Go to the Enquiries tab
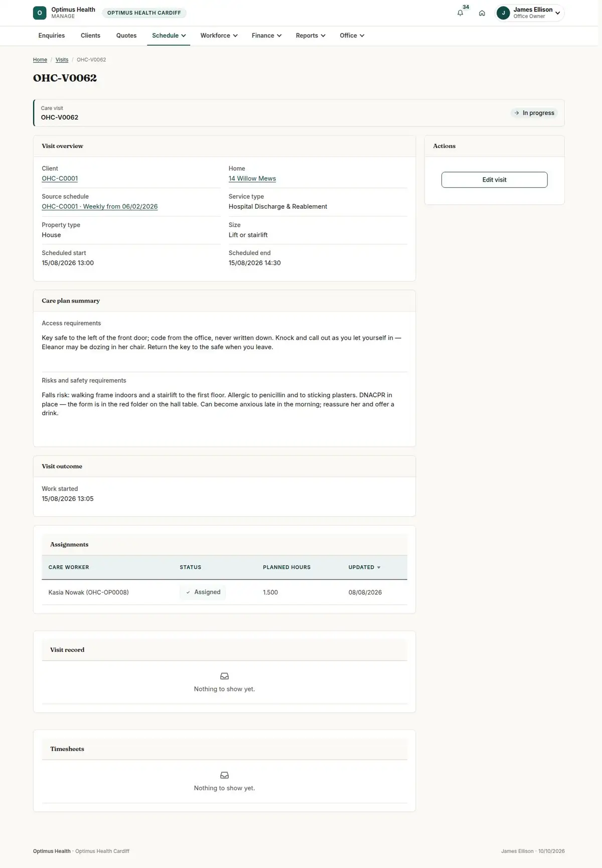The height and width of the screenshot is (868, 602). (x=52, y=36)
